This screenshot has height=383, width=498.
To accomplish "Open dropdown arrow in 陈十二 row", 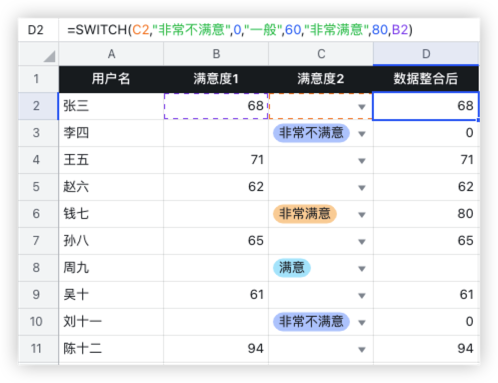I will tap(362, 350).
